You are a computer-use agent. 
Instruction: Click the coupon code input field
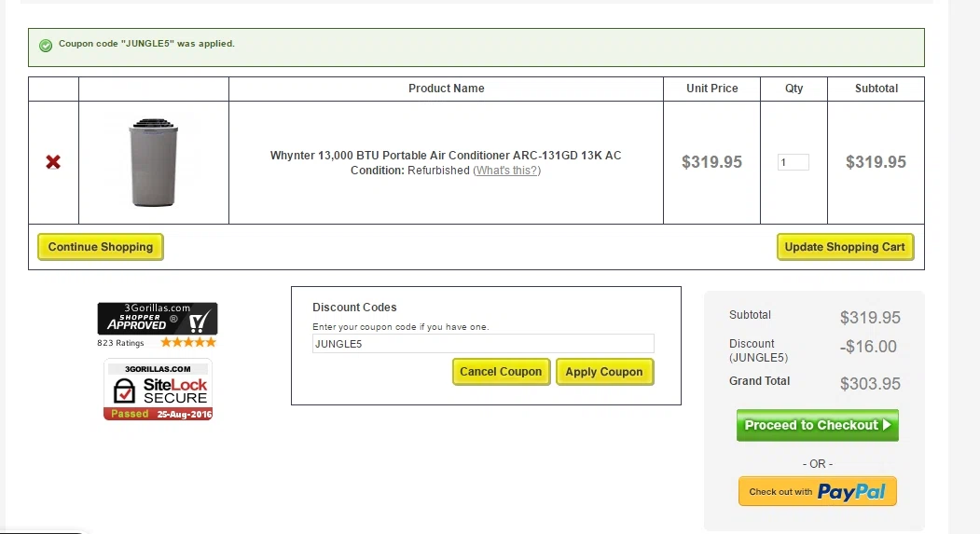(483, 344)
